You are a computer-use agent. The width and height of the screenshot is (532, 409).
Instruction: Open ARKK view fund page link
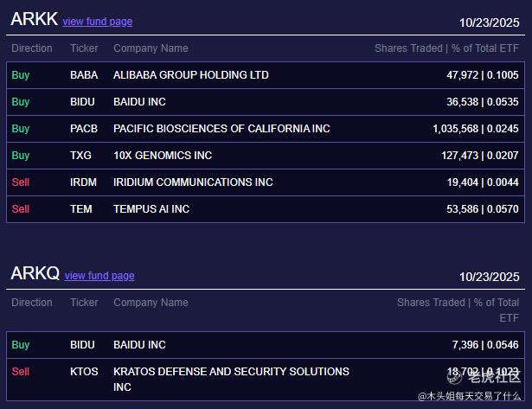(x=97, y=22)
